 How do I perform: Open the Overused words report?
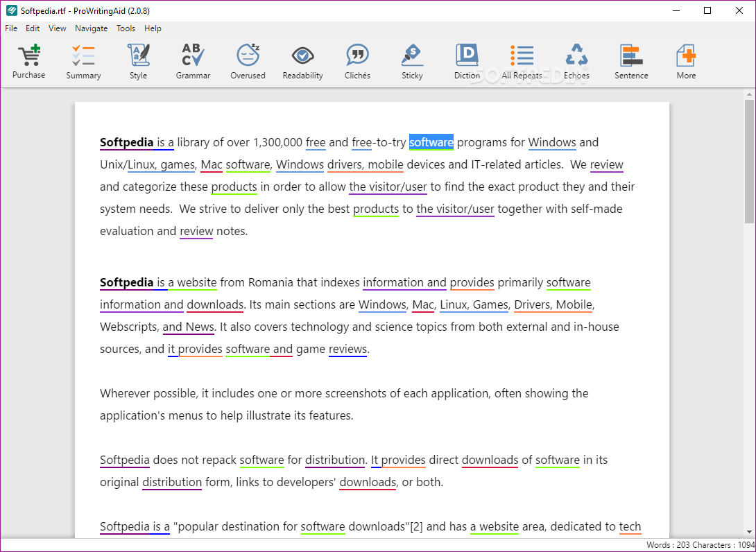point(248,61)
